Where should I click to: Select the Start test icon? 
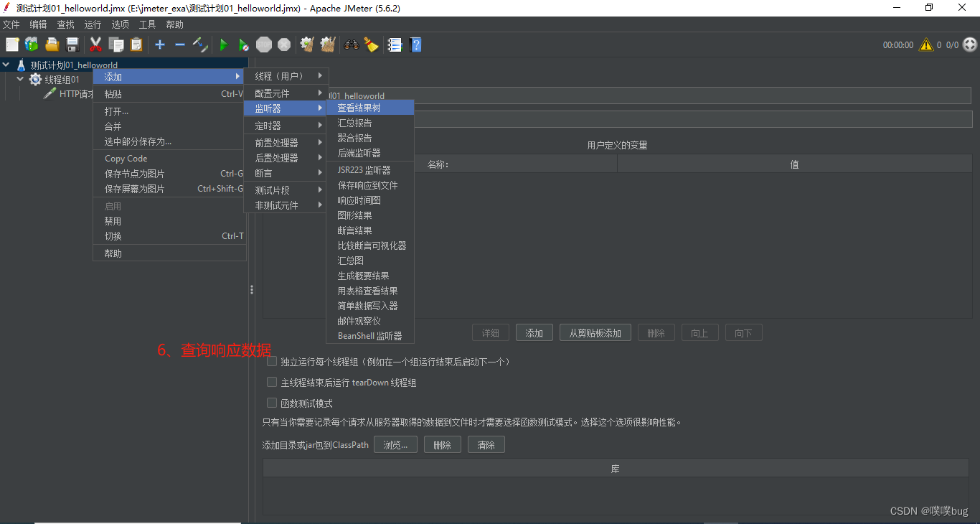click(225, 45)
